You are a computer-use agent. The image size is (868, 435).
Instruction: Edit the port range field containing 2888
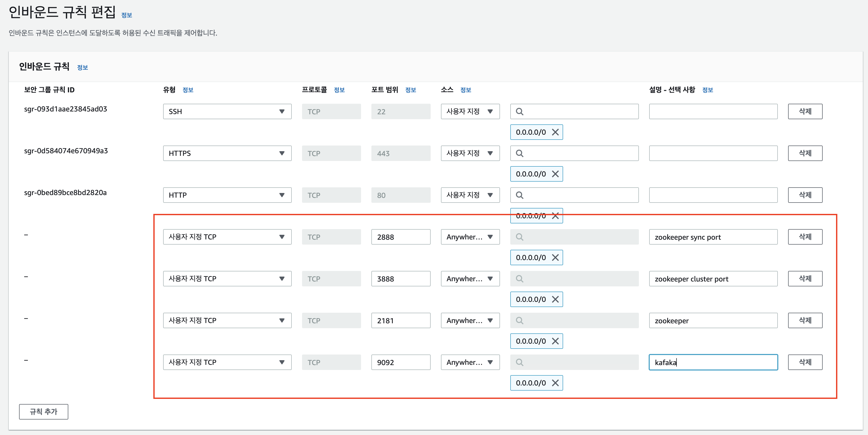pyautogui.click(x=401, y=237)
